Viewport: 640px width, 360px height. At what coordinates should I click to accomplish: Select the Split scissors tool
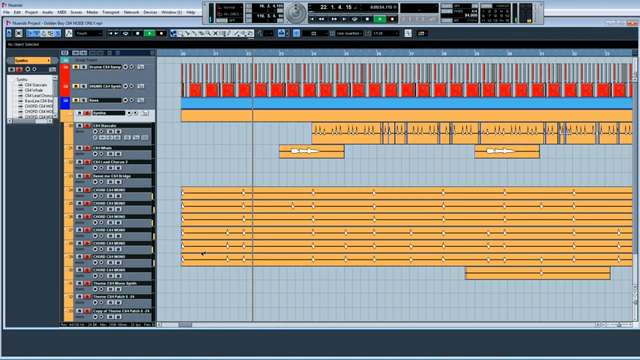(x=187, y=33)
